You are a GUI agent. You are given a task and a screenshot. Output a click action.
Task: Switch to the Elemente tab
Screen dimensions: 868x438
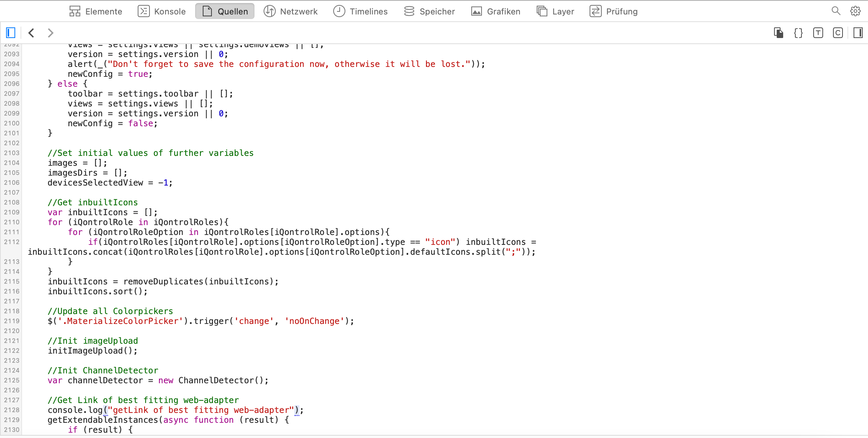pyautogui.click(x=96, y=11)
